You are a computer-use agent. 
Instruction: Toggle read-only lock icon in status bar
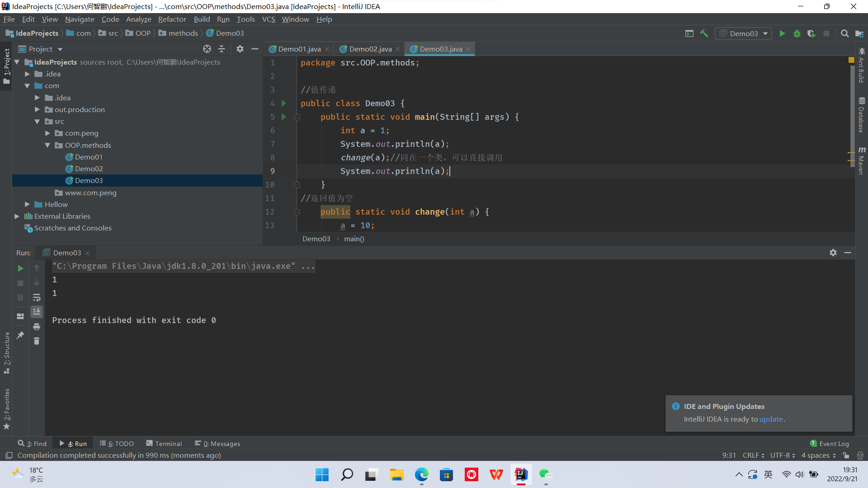tap(846, 455)
